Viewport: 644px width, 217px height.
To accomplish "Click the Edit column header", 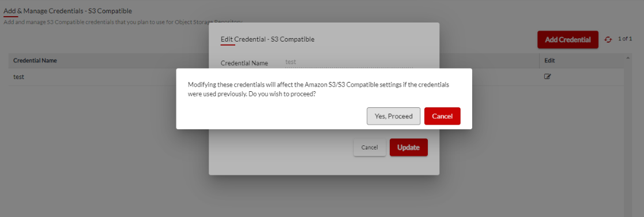I will point(549,61).
